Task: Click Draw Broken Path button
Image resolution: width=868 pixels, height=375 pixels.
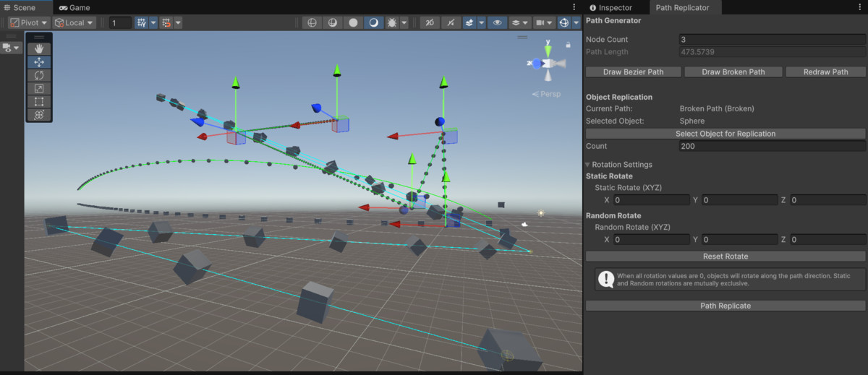Action: click(x=733, y=72)
